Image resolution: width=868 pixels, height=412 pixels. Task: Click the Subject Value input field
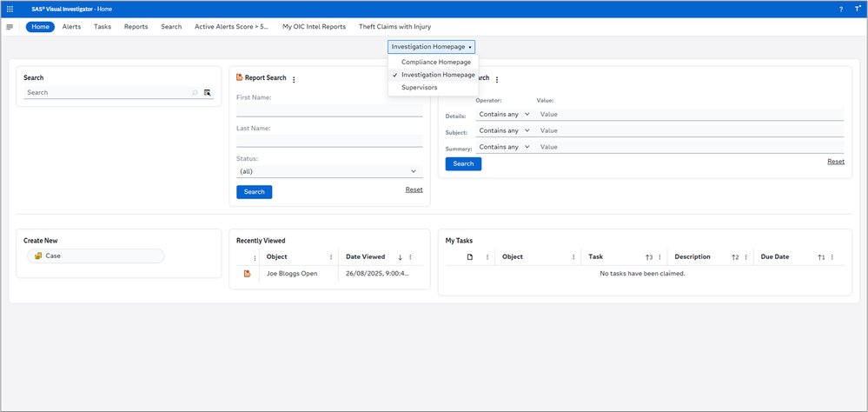click(x=690, y=130)
